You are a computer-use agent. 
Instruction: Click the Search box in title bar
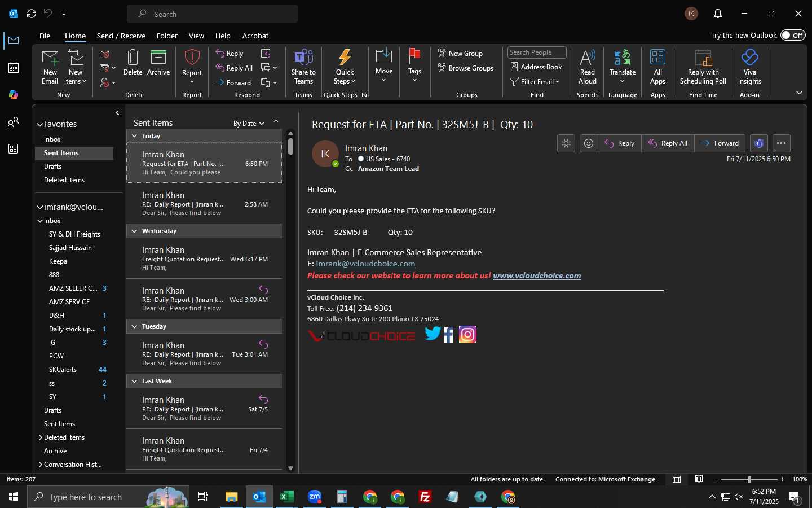212,14
